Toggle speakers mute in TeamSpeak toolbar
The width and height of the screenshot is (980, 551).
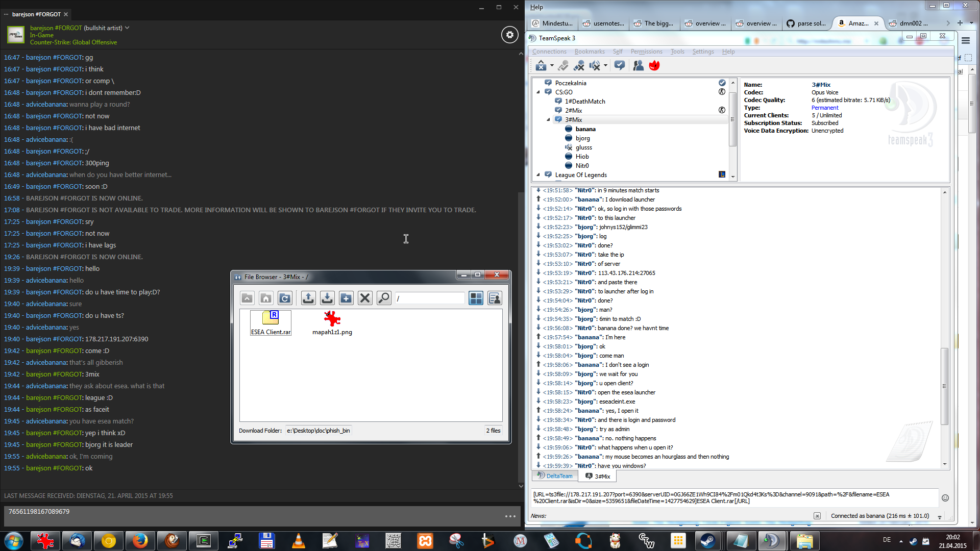coord(595,65)
